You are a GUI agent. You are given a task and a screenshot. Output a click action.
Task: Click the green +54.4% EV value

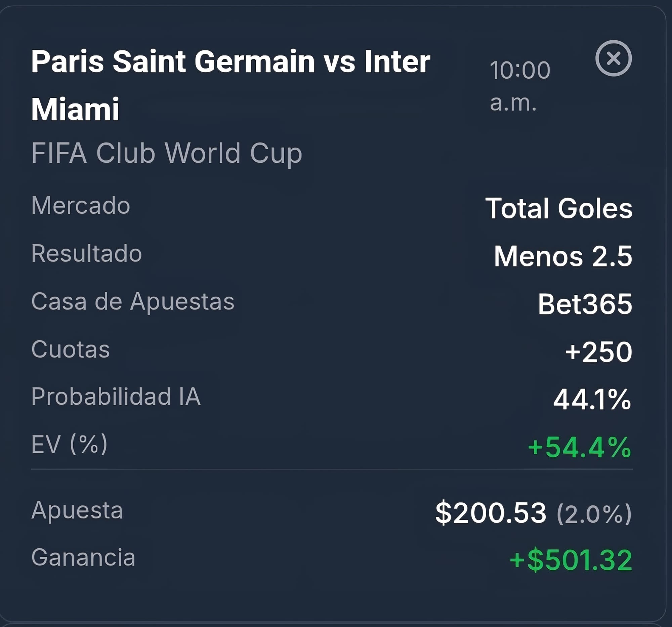pos(579,447)
